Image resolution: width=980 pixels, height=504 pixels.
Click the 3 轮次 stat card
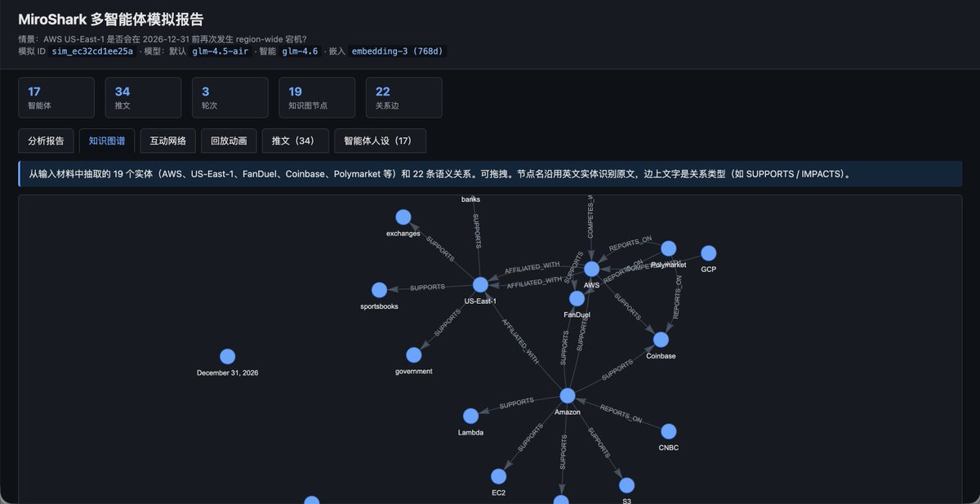(x=230, y=97)
